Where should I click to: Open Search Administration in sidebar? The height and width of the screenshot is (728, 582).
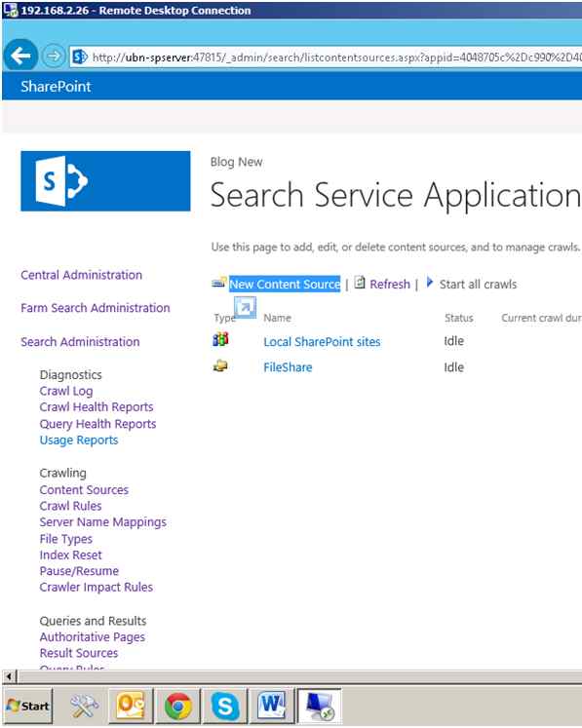point(80,342)
